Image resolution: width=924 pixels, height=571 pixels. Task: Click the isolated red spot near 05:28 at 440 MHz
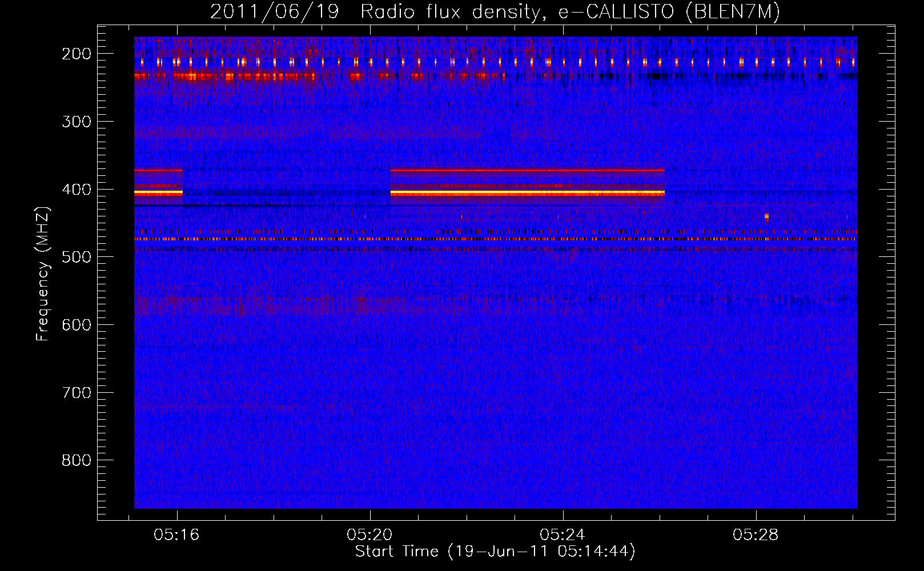[766, 217]
